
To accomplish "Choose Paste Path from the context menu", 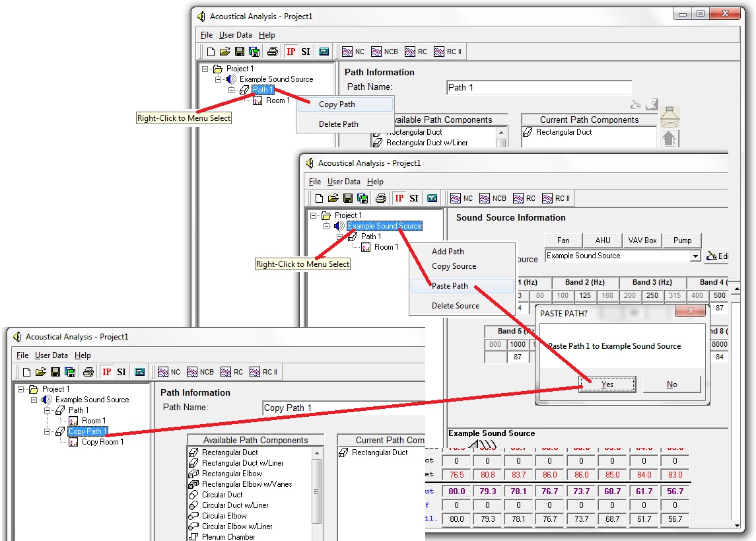I will tap(450, 286).
